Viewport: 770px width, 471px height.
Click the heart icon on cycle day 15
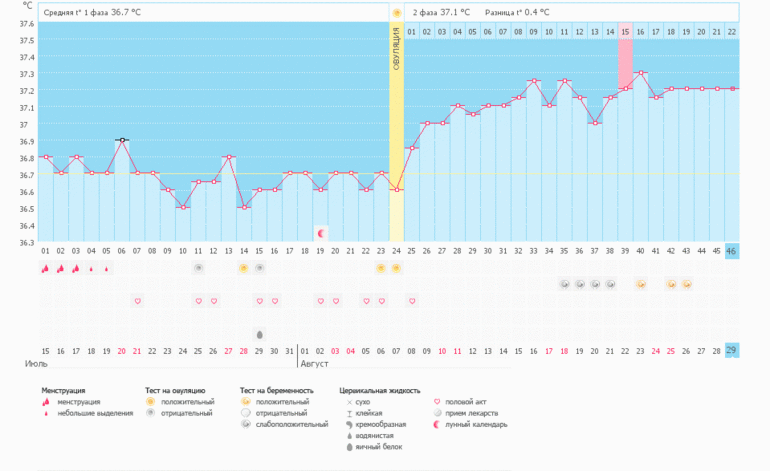[260, 301]
